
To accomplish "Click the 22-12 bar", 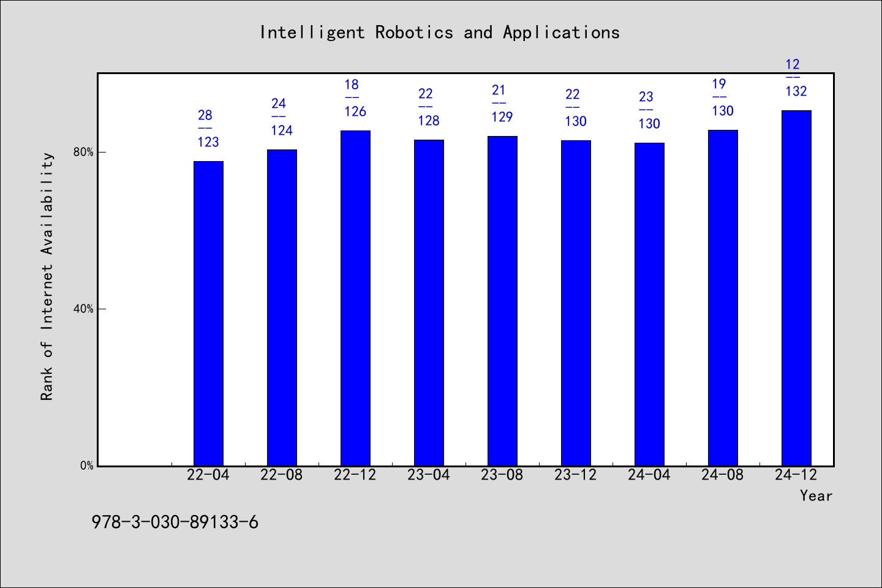I will [x=355, y=298].
